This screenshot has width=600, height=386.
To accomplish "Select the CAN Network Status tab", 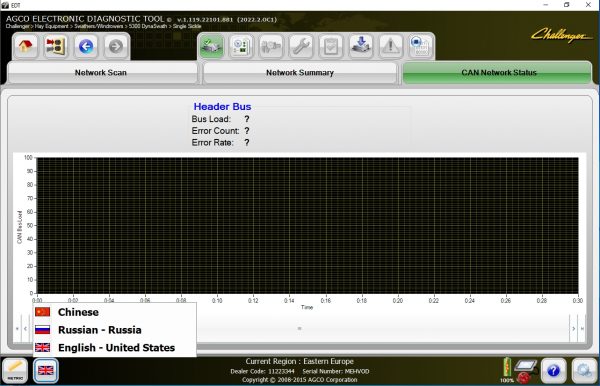I will click(x=498, y=73).
